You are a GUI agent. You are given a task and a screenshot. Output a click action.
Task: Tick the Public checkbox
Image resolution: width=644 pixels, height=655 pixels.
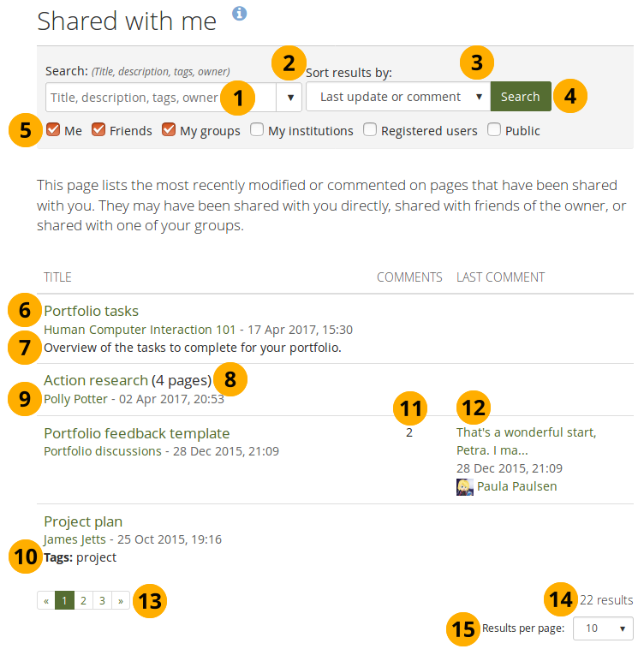(x=494, y=131)
